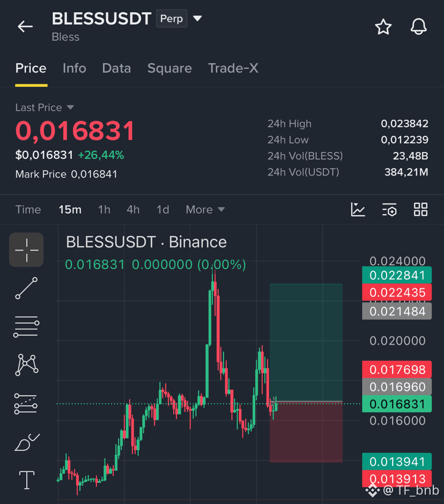Click the 0.022841 green price label
This screenshot has height=504, width=444.
click(x=397, y=275)
